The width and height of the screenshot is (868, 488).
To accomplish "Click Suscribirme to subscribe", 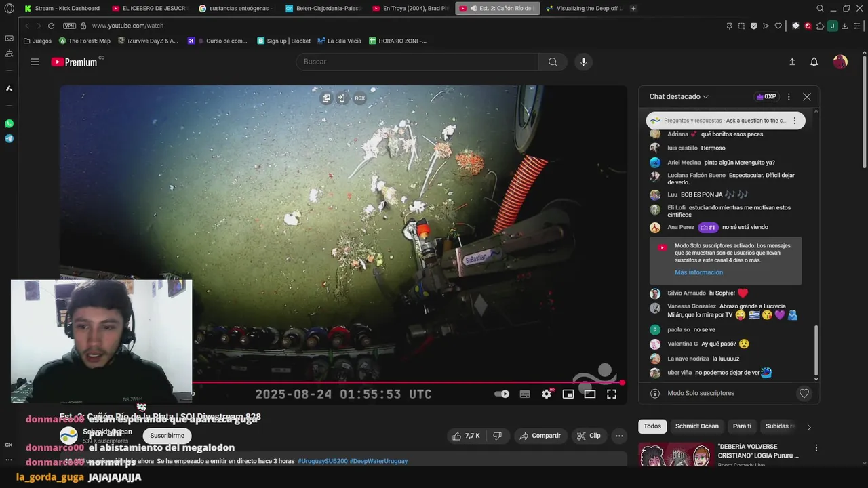I will pos(167,436).
